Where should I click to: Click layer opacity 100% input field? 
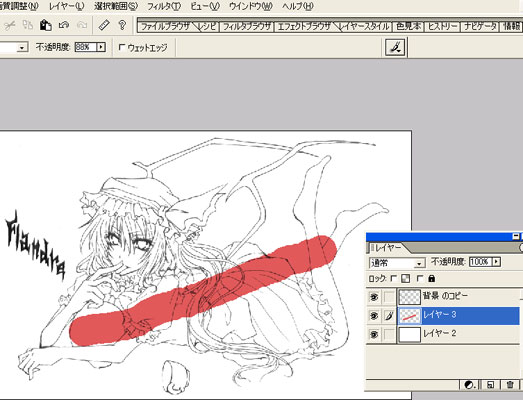coord(481,262)
